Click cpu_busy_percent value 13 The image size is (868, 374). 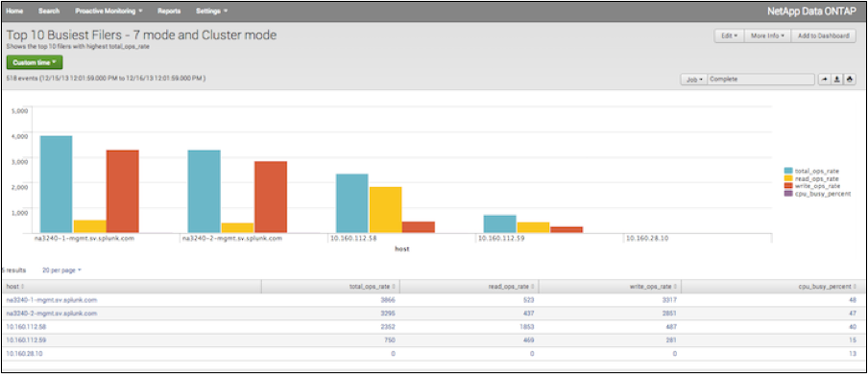(853, 353)
